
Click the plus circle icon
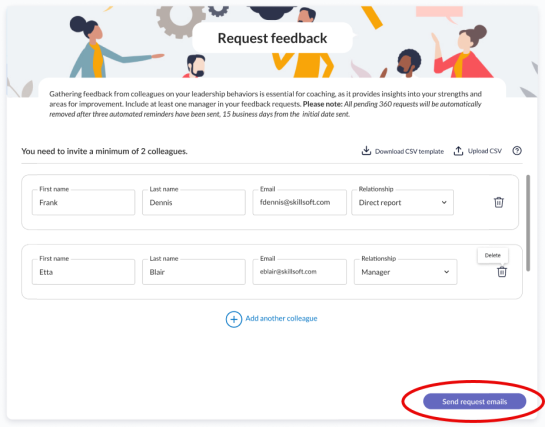pyautogui.click(x=234, y=319)
